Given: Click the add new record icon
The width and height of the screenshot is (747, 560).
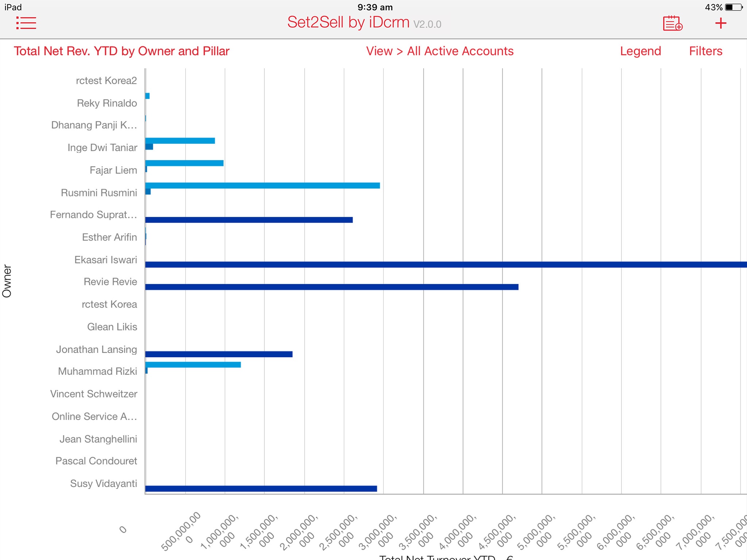Looking at the screenshot, I should [675, 23].
